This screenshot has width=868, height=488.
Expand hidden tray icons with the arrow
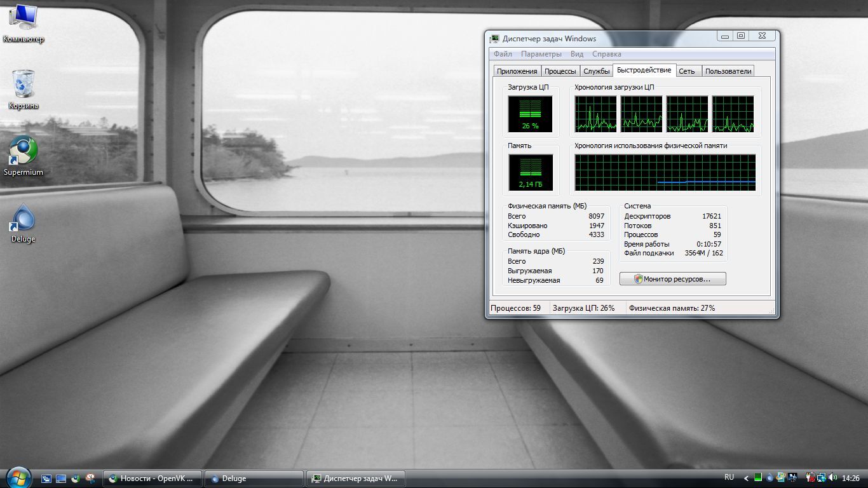pos(747,478)
